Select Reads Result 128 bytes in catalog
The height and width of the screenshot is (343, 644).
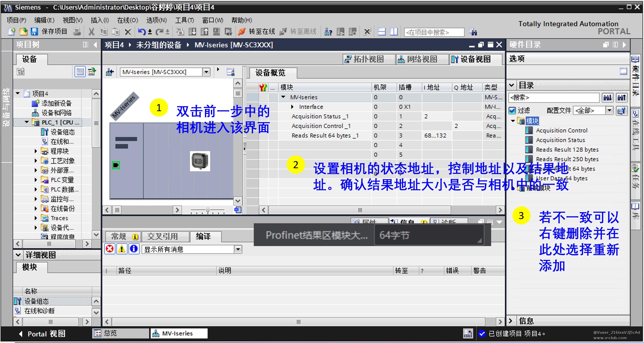[x=567, y=150]
